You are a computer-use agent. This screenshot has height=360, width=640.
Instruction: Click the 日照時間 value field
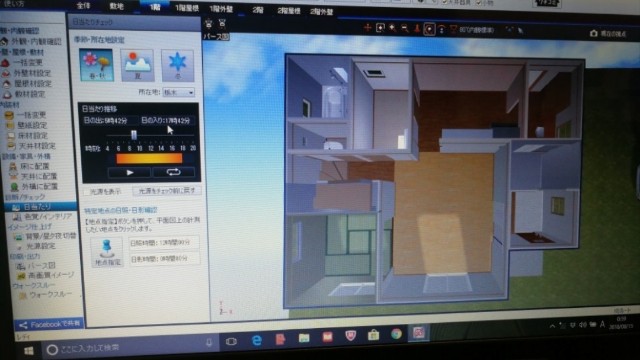164,242
